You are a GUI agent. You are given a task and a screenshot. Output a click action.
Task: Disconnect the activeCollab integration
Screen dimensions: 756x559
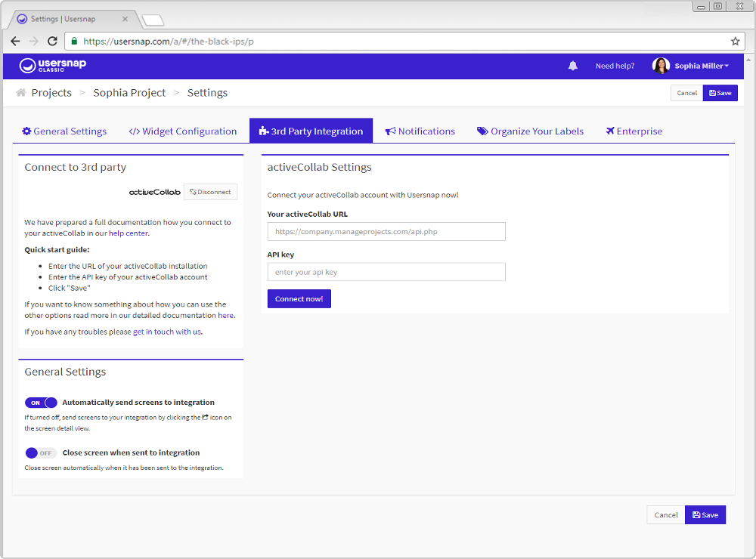pos(211,192)
